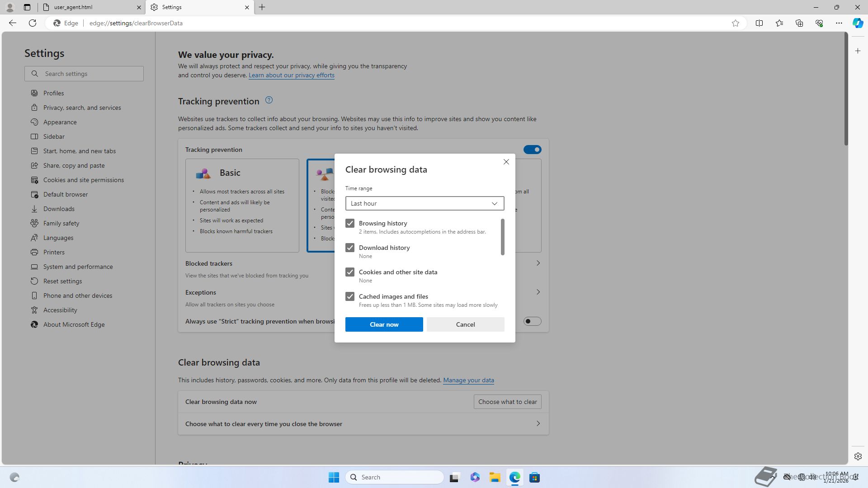Uncheck Cookies and other site data
This screenshot has width=868, height=488.
point(350,272)
